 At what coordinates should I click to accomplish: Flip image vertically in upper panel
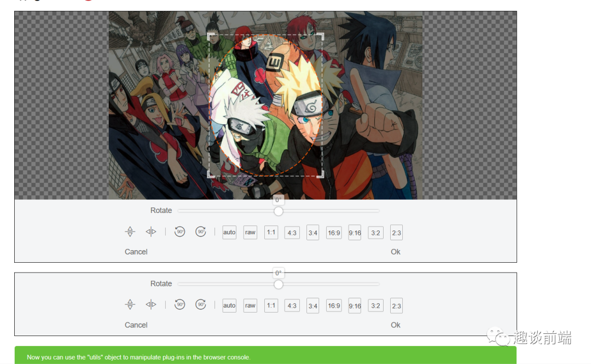pyautogui.click(x=130, y=232)
